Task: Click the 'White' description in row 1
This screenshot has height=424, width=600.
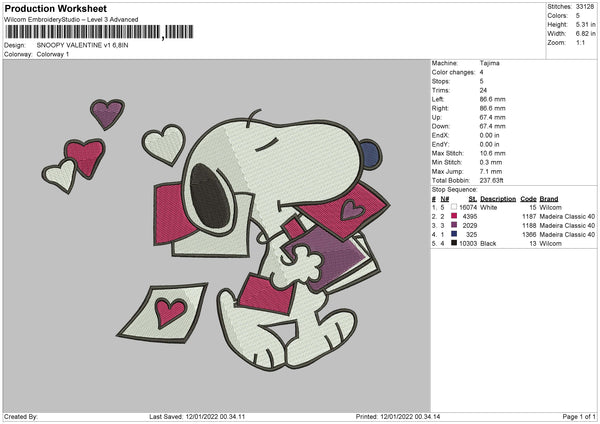Action: click(x=489, y=207)
